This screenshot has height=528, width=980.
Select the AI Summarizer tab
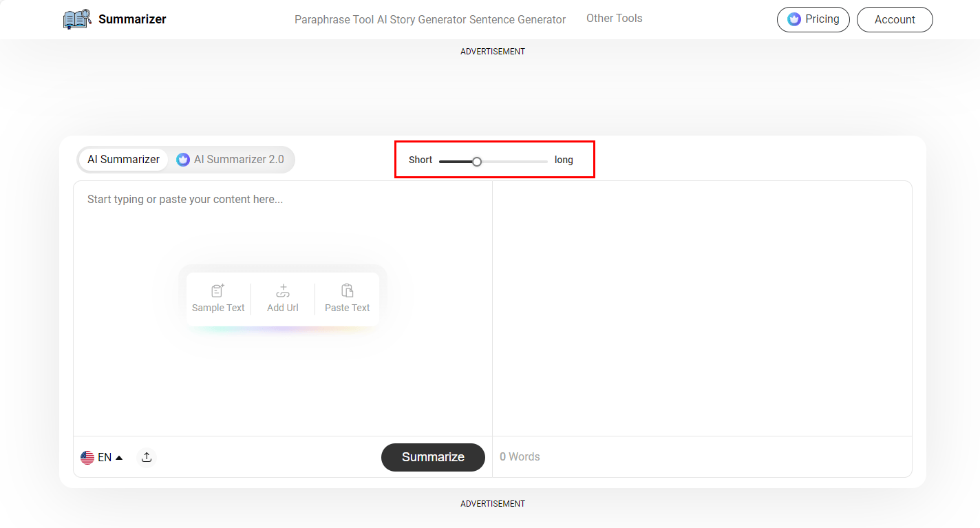[x=123, y=160]
